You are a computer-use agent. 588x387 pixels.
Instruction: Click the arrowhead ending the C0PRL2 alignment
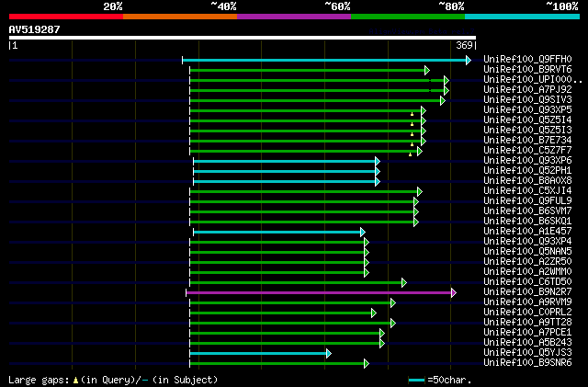click(x=374, y=313)
